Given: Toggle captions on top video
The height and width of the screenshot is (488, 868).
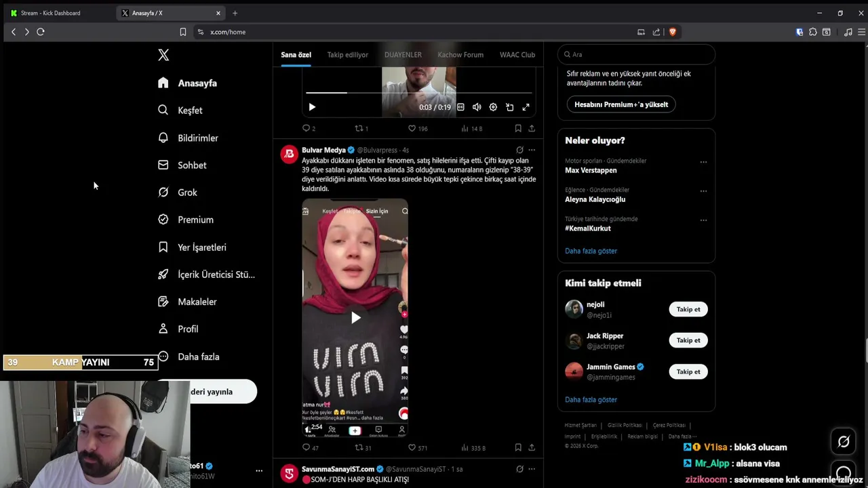Looking at the screenshot, I should click(x=460, y=107).
